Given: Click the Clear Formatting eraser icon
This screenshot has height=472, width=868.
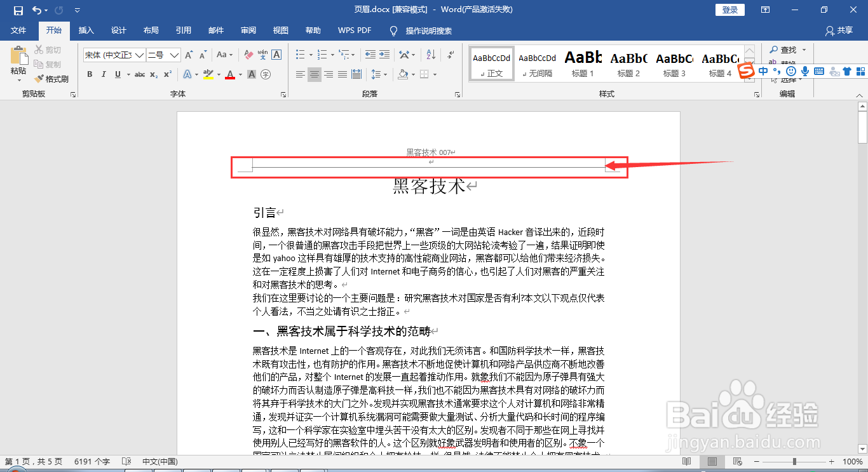Looking at the screenshot, I should 248,55.
